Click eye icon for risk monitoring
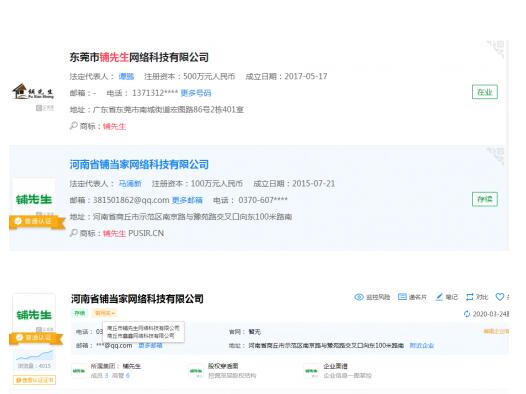 359,297
